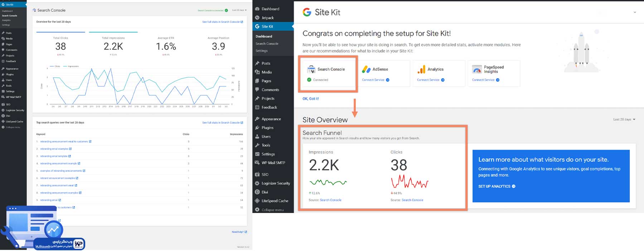The width and height of the screenshot is (644, 251).
Task: Click Connect Service under Analytics
Action: click(x=431, y=80)
